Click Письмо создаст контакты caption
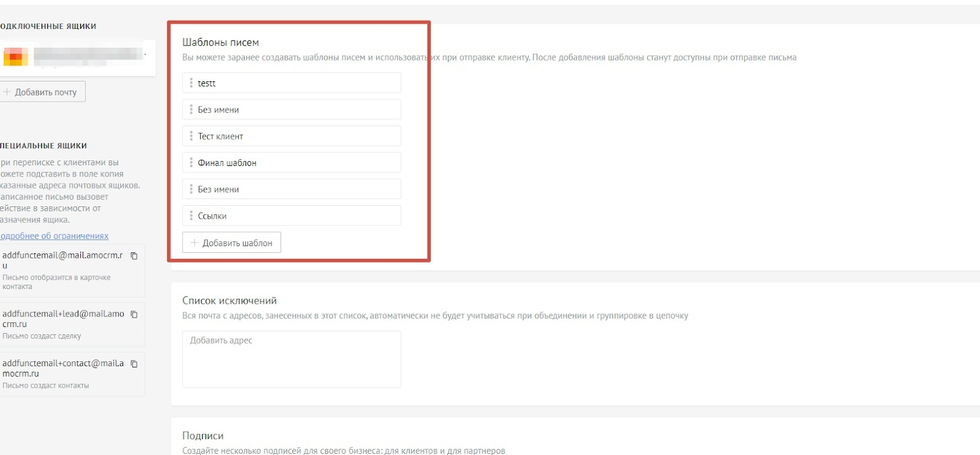This screenshot has width=980, height=455. click(x=46, y=386)
